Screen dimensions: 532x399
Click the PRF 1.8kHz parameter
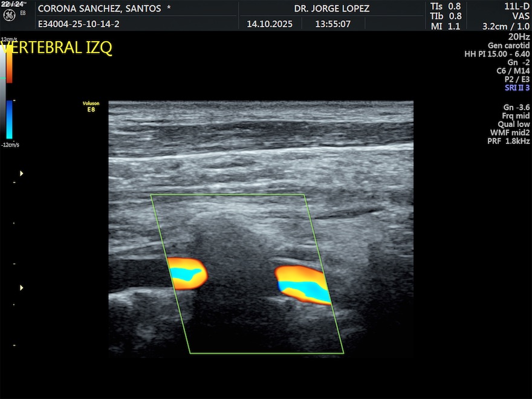coord(508,141)
